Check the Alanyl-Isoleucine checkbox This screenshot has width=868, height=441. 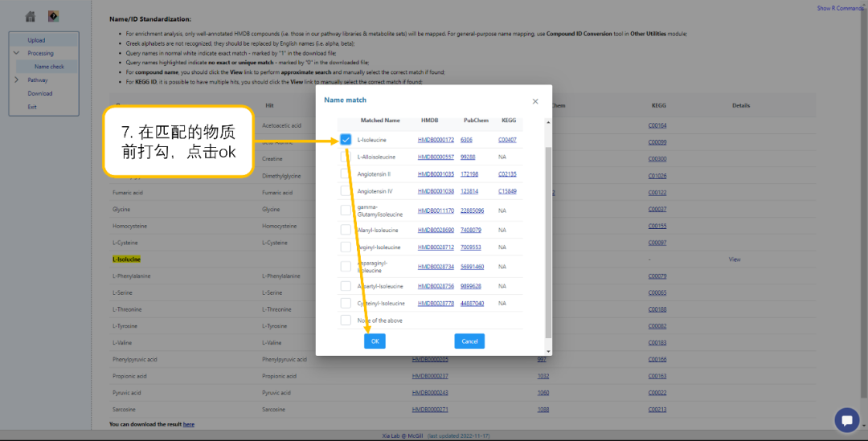tap(346, 230)
